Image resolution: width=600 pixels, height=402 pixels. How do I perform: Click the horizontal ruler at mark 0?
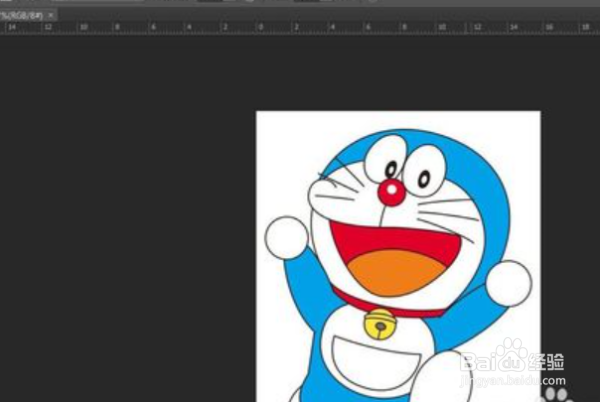(261, 27)
